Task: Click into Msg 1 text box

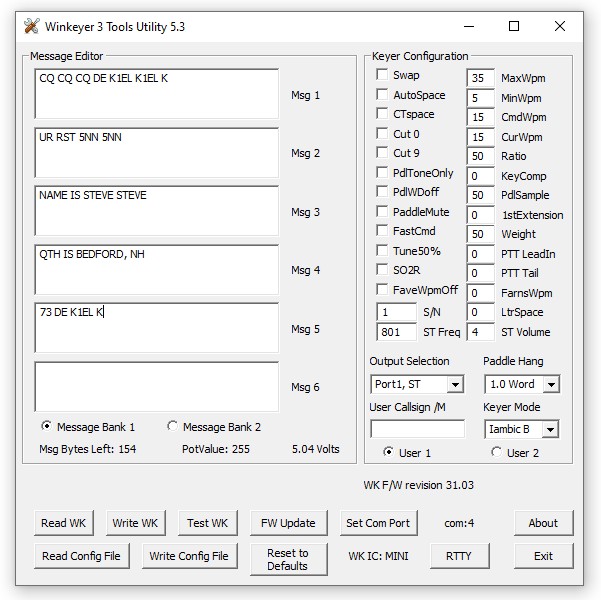Action: point(156,94)
